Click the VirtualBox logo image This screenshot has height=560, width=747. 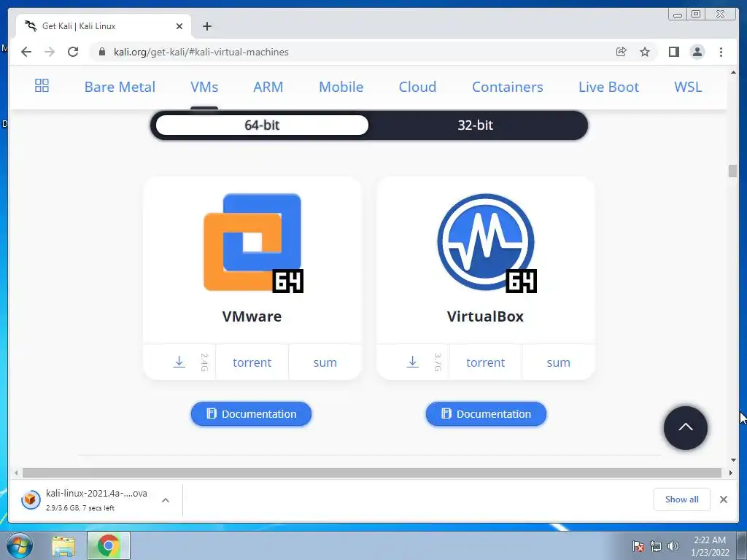[x=487, y=243]
